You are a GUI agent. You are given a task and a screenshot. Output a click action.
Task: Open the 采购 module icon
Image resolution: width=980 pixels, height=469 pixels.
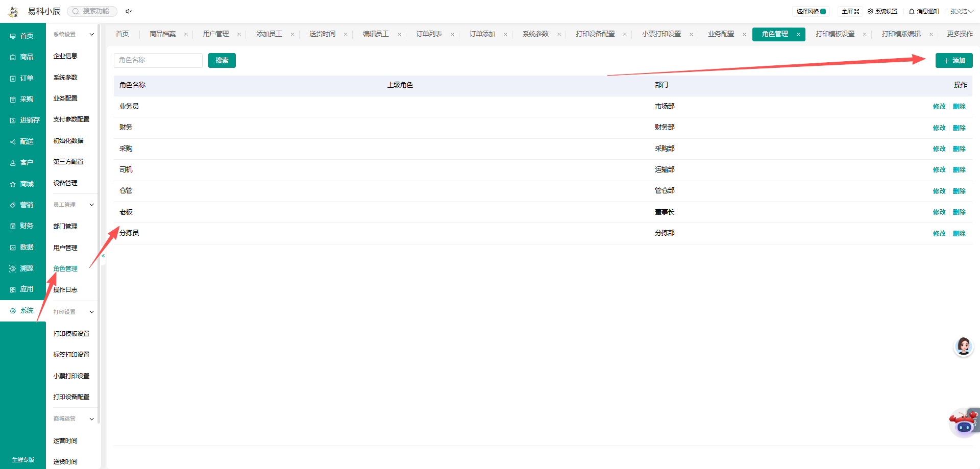click(13, 100)
